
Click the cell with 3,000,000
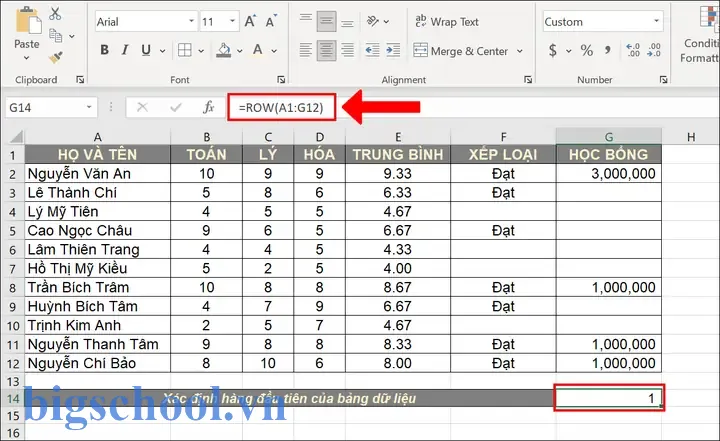(608, 174)
